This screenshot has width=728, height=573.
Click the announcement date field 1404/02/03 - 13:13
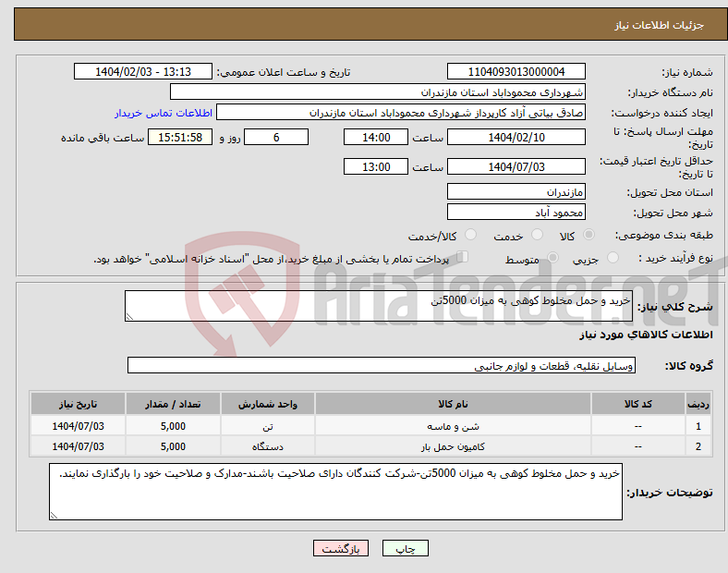pos(143,71)
